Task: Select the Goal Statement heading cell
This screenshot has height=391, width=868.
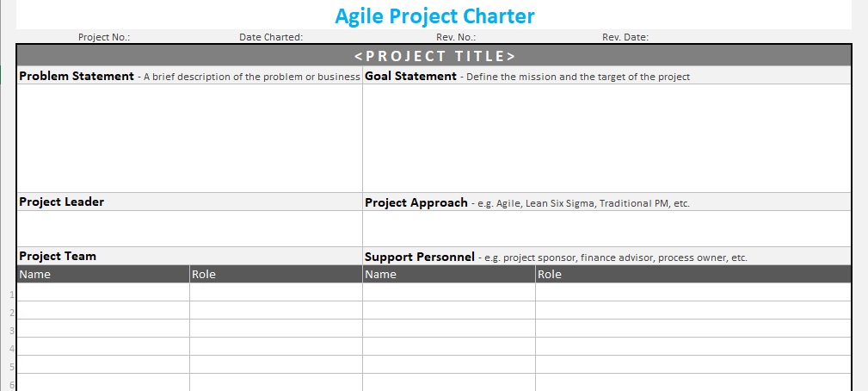Action: point(606,76)
